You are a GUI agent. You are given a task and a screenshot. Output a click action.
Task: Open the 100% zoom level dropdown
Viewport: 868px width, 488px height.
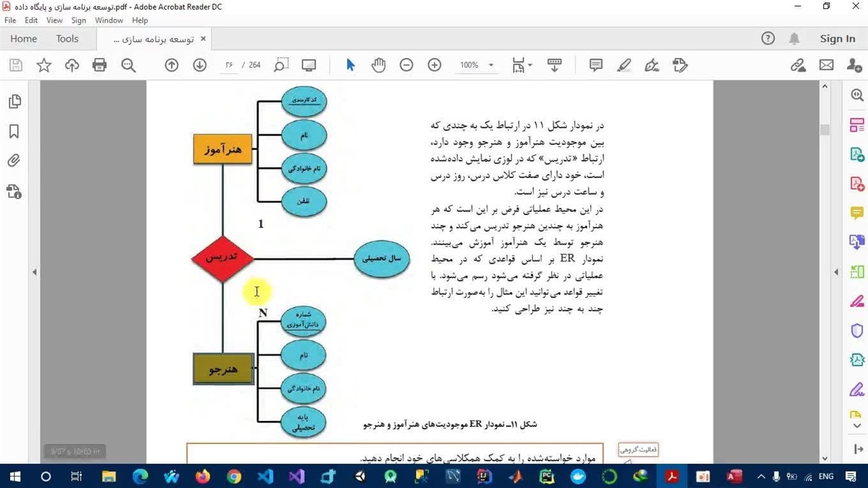coord(490,66)
